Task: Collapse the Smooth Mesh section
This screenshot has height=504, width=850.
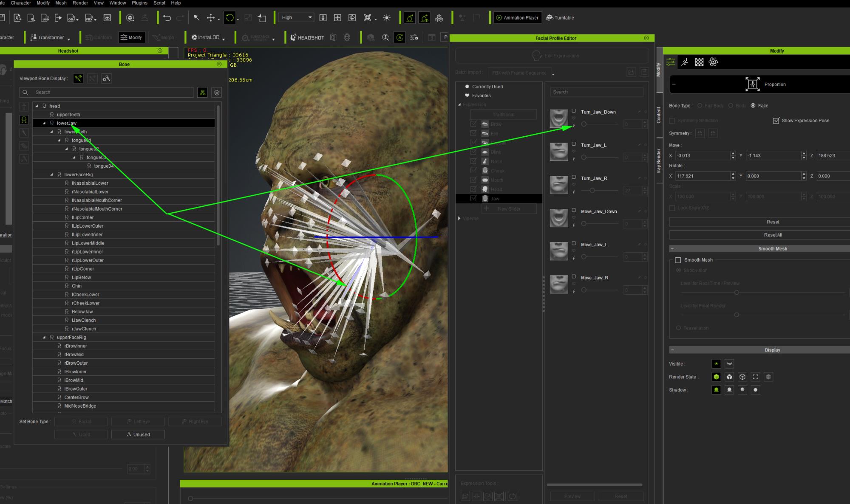Action: 672,249
